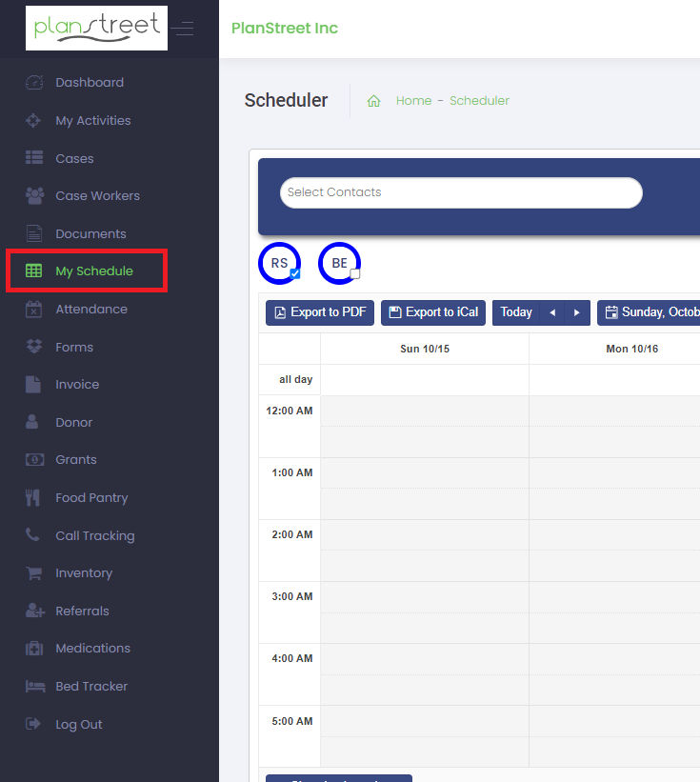
Task: Check the BE contact checkbox
Action: 355,273
